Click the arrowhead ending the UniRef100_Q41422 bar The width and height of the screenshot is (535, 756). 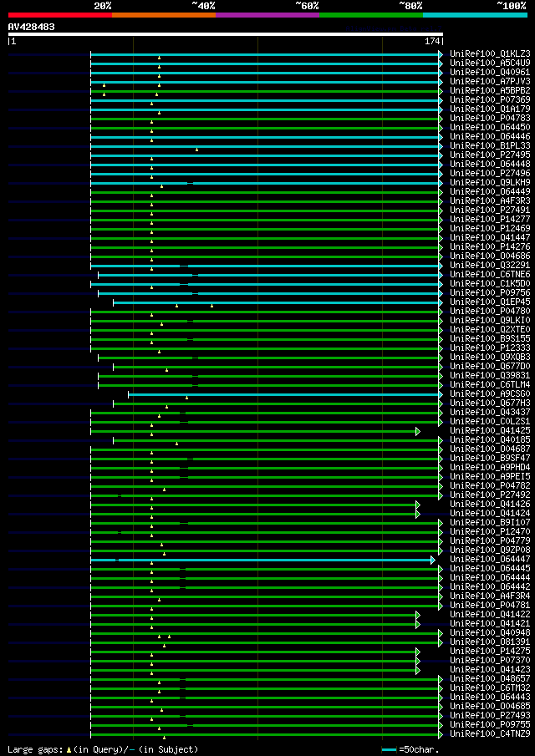(x=418, y=615)
